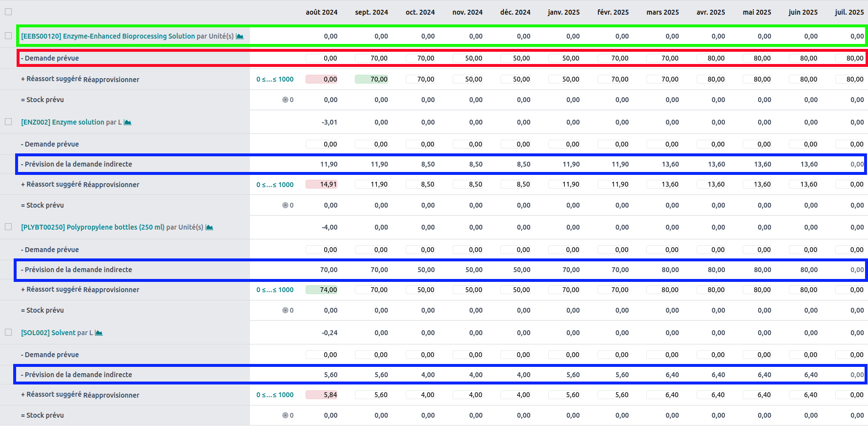Open forecast chart icon for Enzyme-Enhanced Bioprocessing Solution

tap(240, 36)
